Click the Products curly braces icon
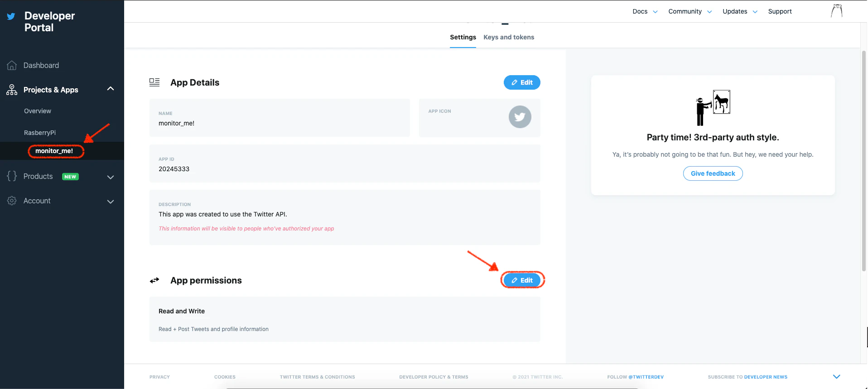Image resolution: width=868 pixels, height=389 pixels. [x=12, y=176]
